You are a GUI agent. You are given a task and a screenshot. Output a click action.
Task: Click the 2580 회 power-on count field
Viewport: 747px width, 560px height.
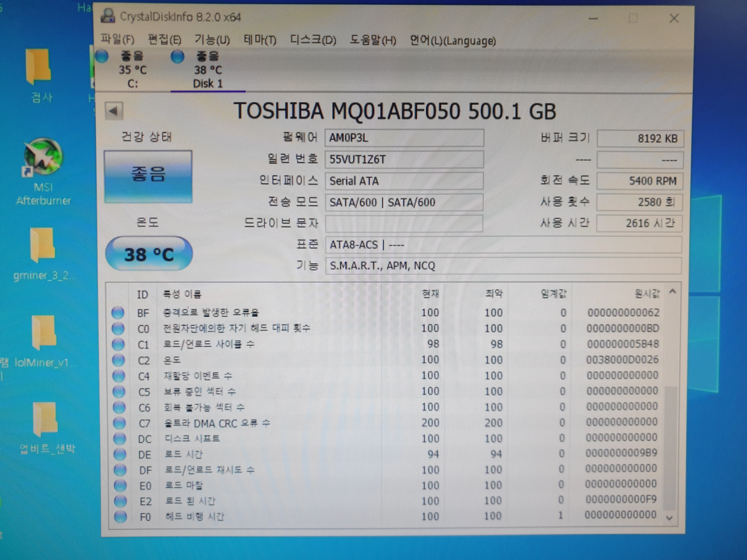pyautogui.click(x=640, y=202)
